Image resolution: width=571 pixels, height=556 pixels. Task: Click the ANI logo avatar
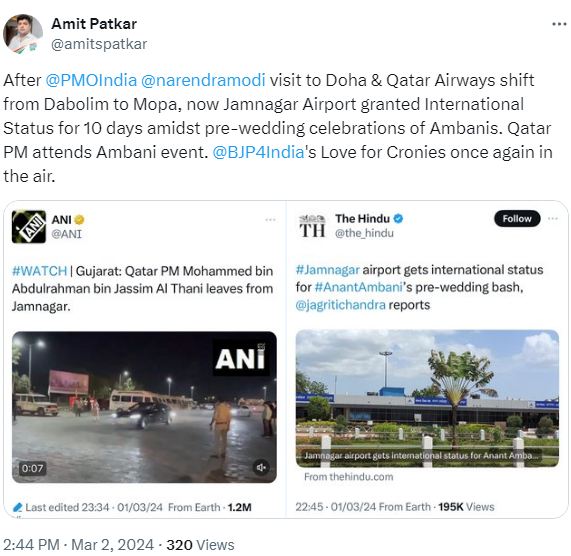(x=29, y=226)
